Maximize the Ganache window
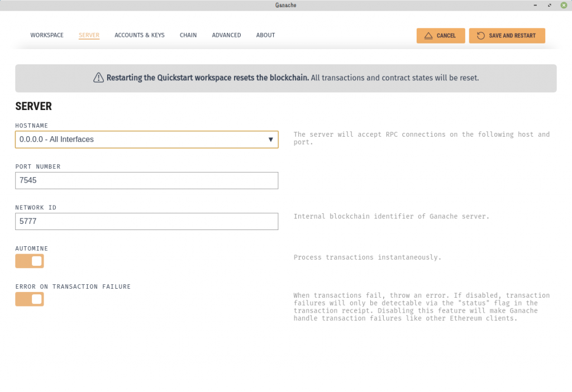 550,5
